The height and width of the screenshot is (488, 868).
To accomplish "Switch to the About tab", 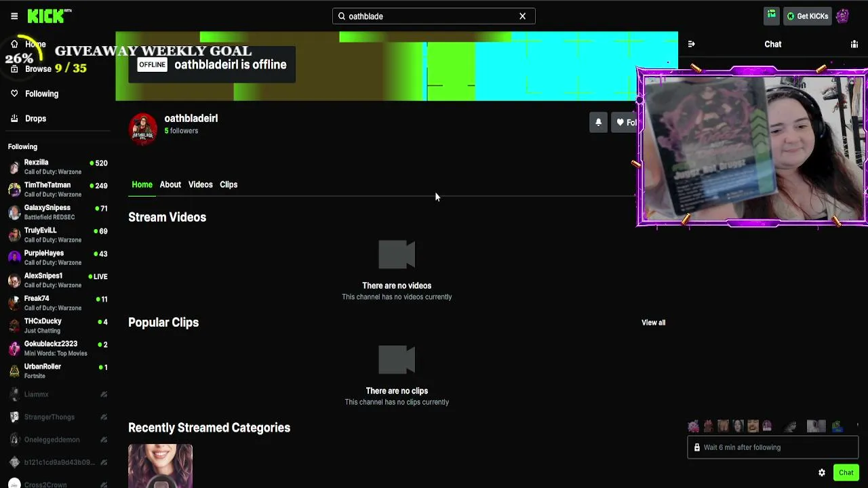I will coord(170,184).
